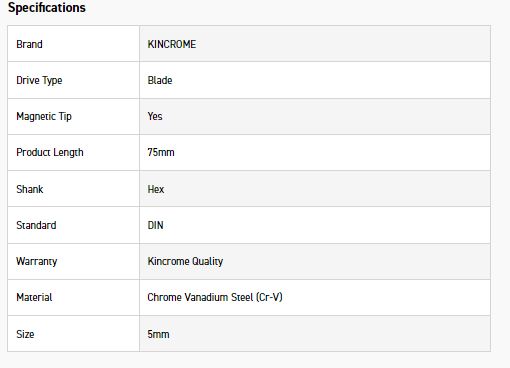Select the Size label cell
This screenshot has width=510, height=368.
click(74, 334)
